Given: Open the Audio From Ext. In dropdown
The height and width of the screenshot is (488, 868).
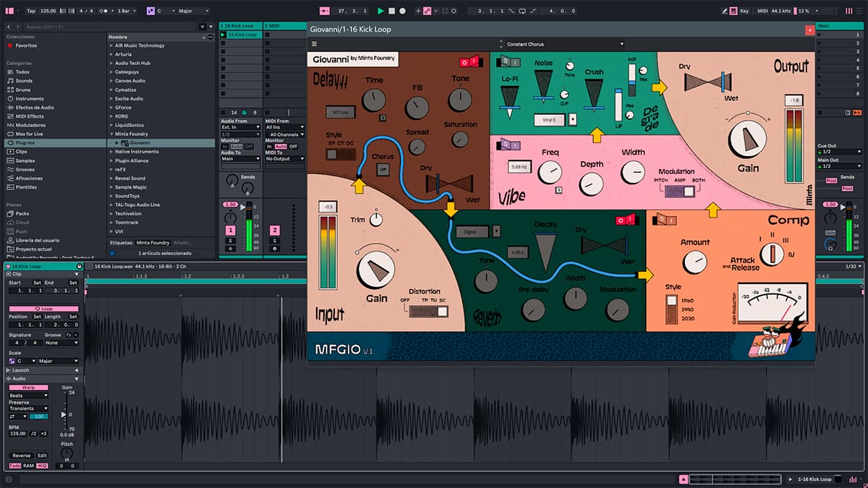Looking at the screenshot, I should (240, 127).
